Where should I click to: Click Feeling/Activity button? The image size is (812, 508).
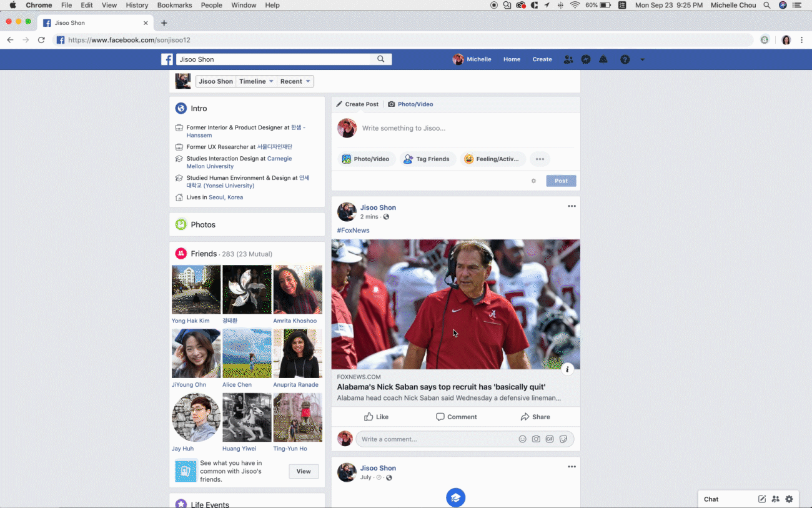(493, 159)
